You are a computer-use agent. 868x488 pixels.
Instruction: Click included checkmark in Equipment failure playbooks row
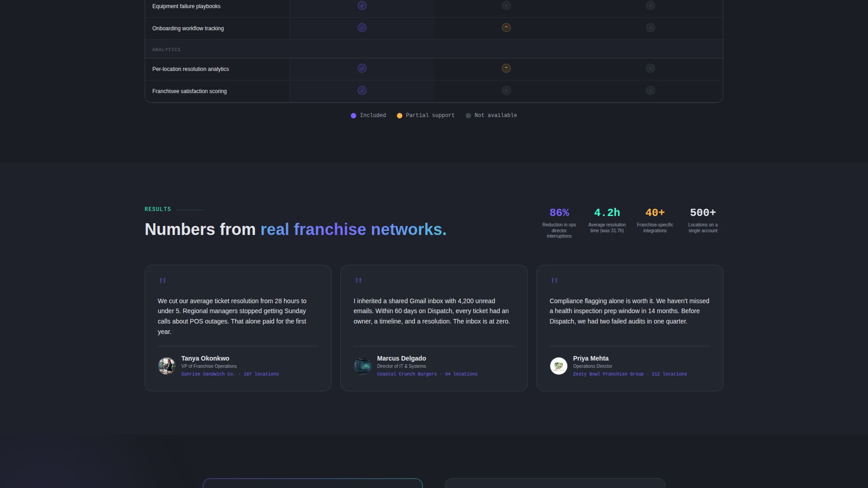tap(362, 5)
